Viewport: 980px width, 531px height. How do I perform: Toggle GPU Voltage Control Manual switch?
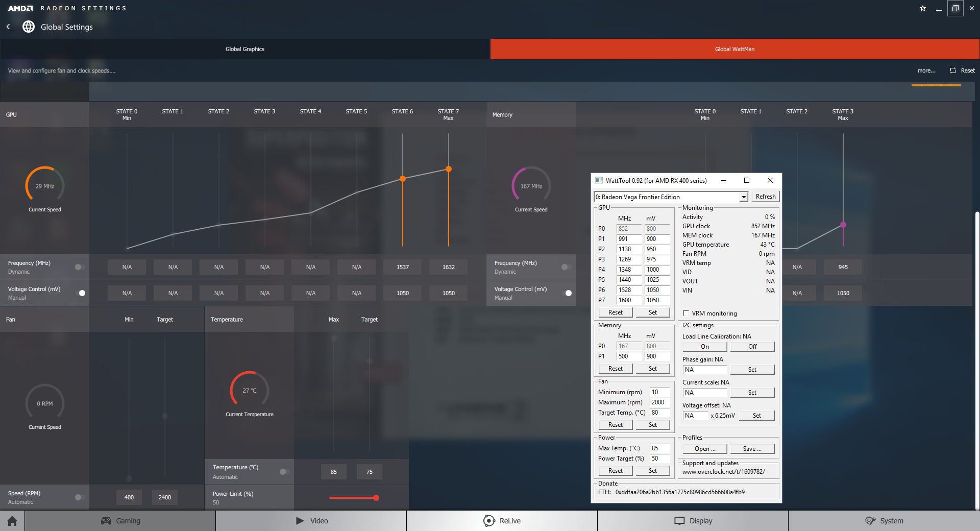(80, 293)
